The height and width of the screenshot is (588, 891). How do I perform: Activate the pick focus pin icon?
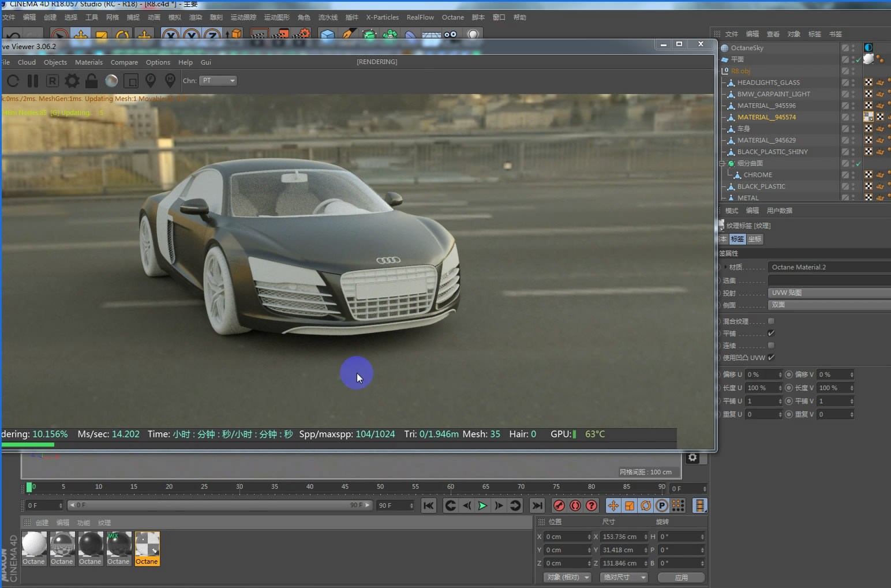point(151,81)
